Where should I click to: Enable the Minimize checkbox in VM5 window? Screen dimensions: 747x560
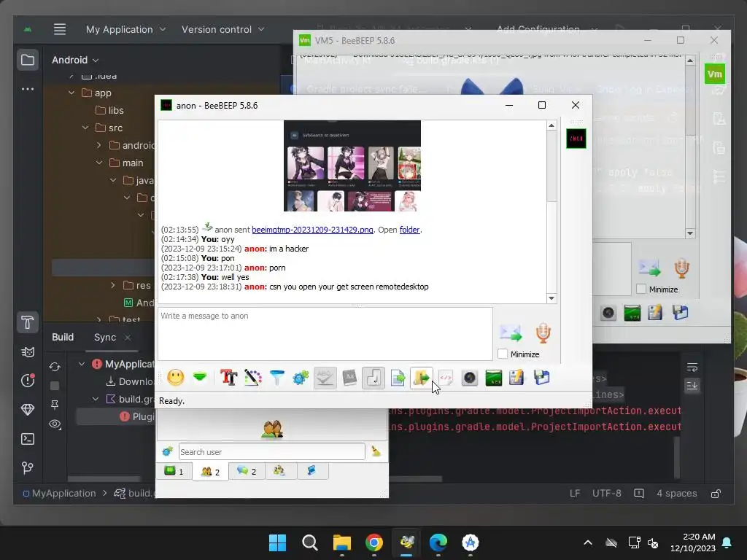[x=641, y=289]
